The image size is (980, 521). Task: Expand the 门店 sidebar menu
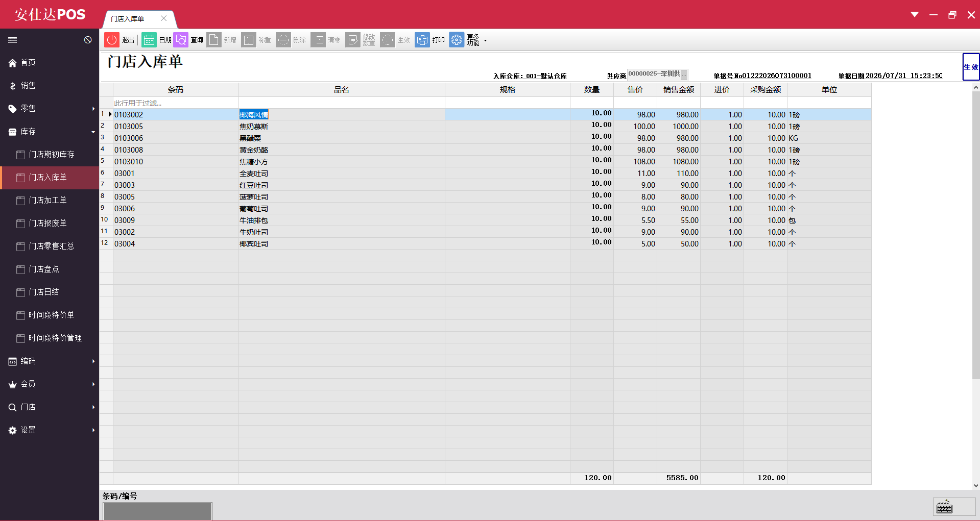(x=50, y=407)
